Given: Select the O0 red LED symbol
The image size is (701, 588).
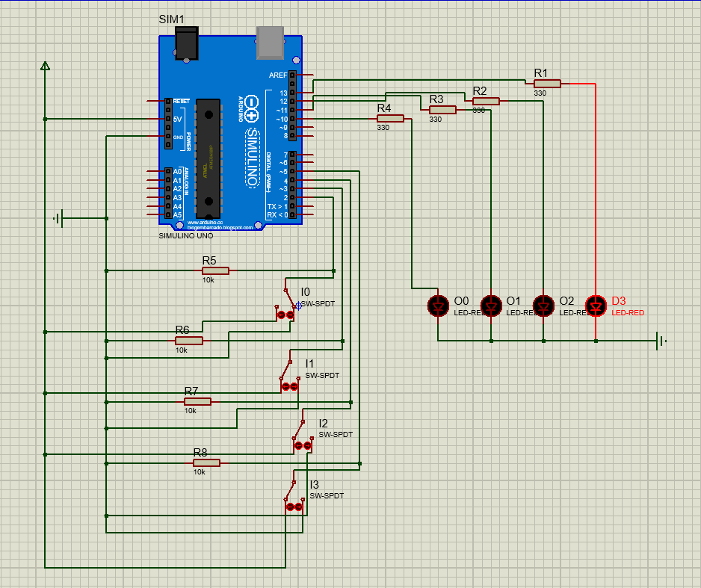Looking at the screenshot, I should tap(438, 306).
